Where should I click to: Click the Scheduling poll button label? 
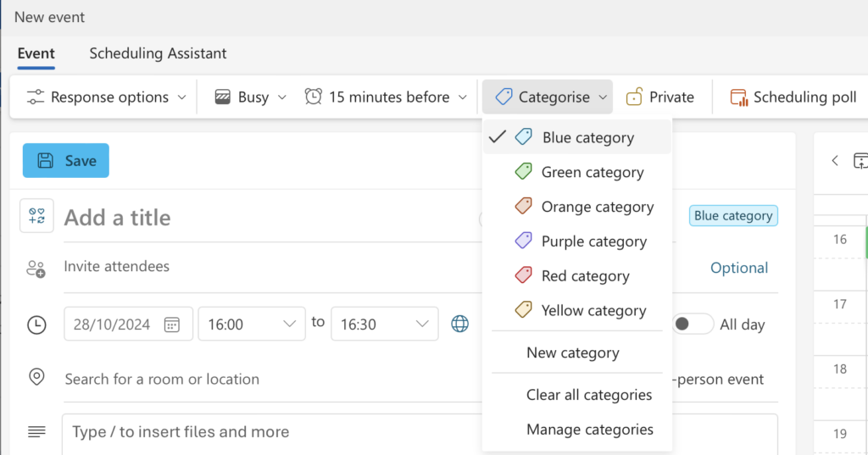coord(805,97)
